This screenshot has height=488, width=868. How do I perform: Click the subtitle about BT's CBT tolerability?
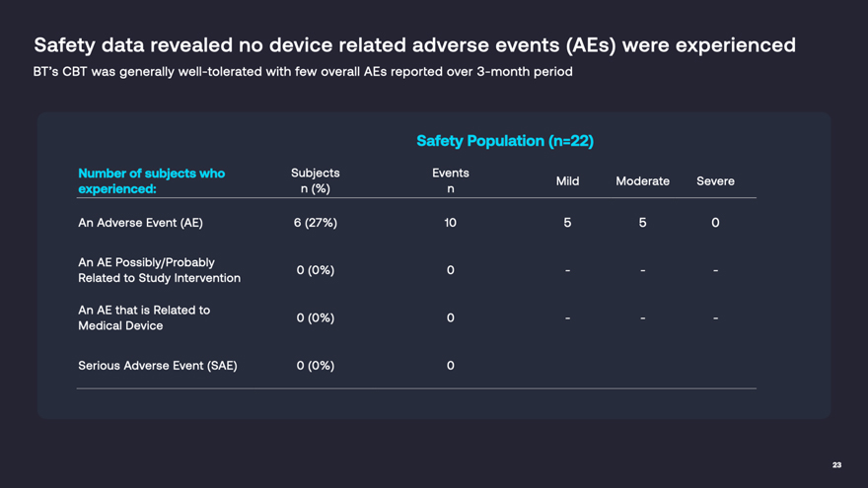point(303,72)
